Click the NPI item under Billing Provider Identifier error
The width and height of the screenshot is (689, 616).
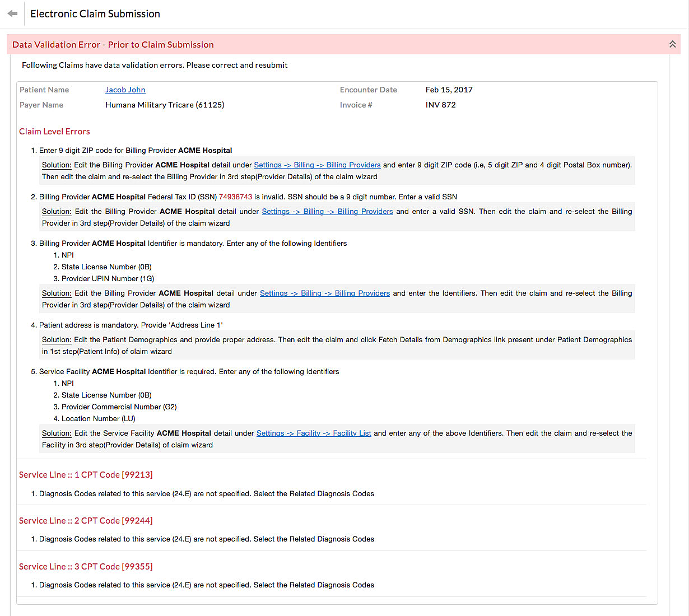(67, 255)
